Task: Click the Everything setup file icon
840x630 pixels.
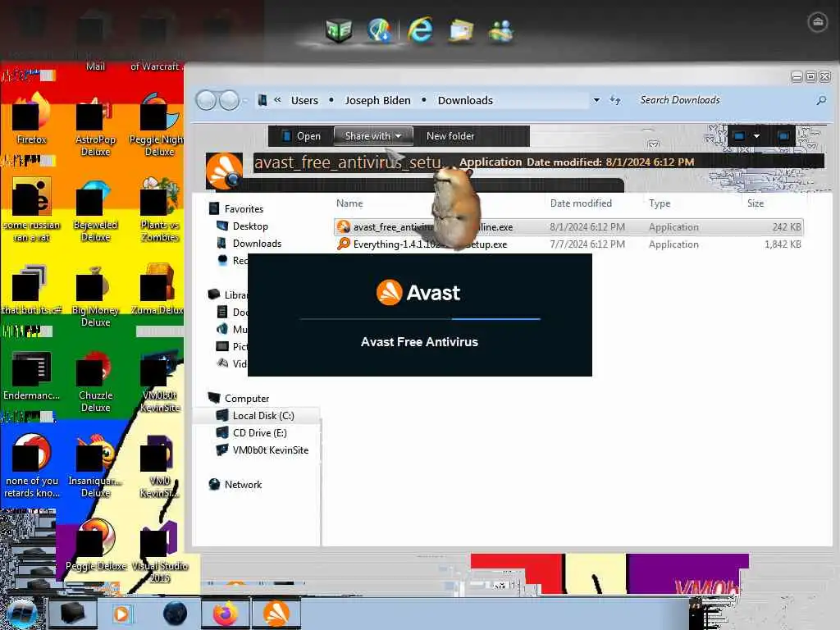Action: (344, 244)
